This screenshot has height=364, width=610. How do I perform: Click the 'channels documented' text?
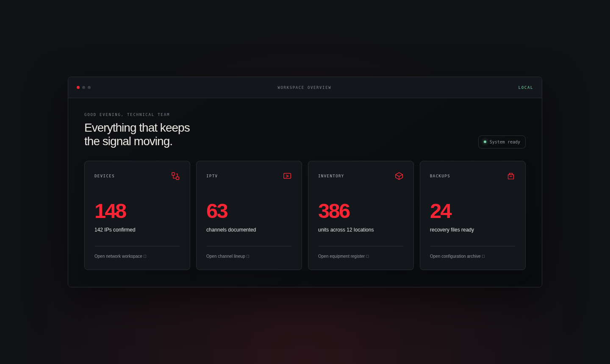(231, 230)
